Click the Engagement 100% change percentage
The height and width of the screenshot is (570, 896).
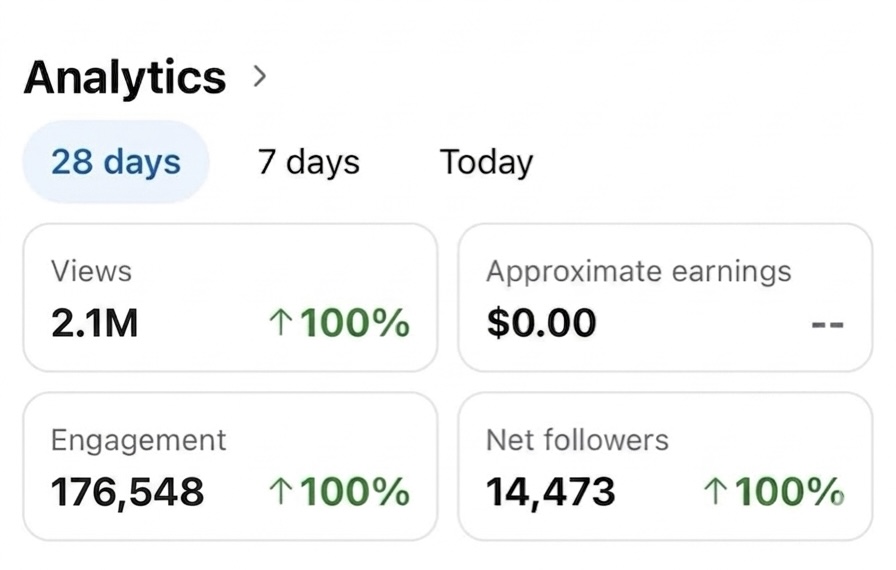[x=355, y=491]
